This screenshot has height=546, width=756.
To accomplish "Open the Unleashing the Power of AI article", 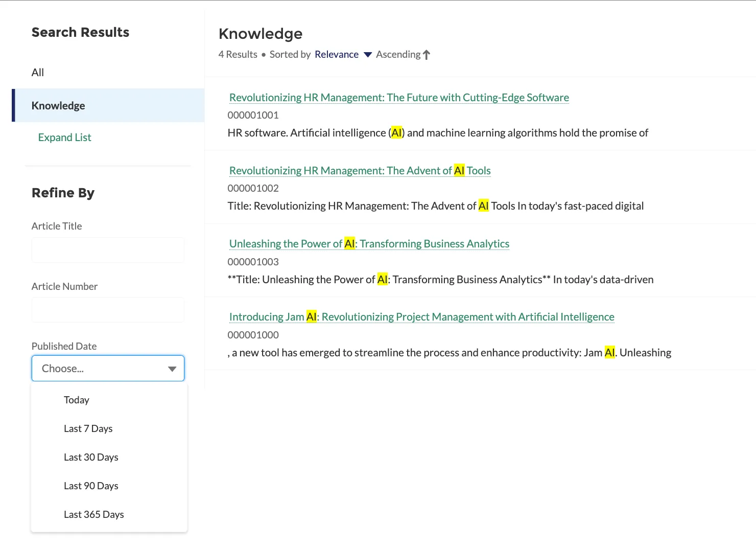I will coord(369,243).
